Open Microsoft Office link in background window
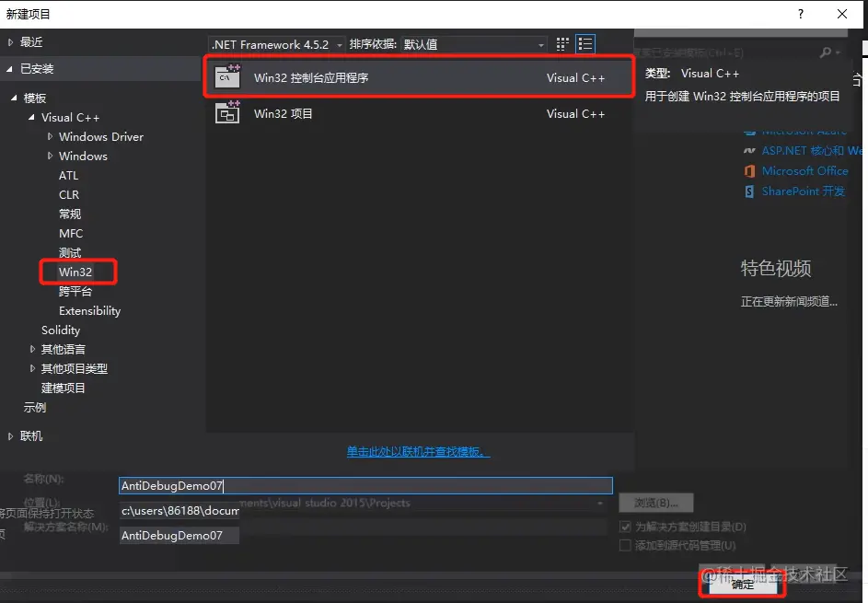The image size is (868, 603). pos(804,171)
